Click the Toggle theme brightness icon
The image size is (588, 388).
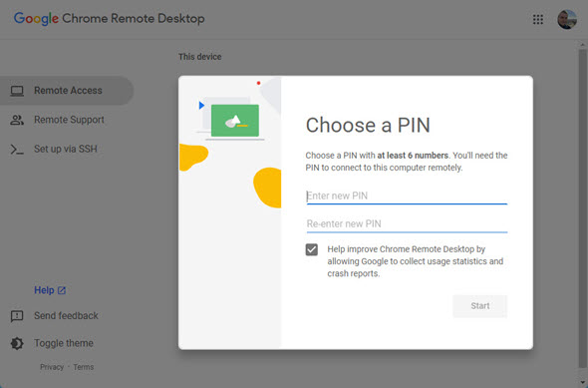[17, 343]
